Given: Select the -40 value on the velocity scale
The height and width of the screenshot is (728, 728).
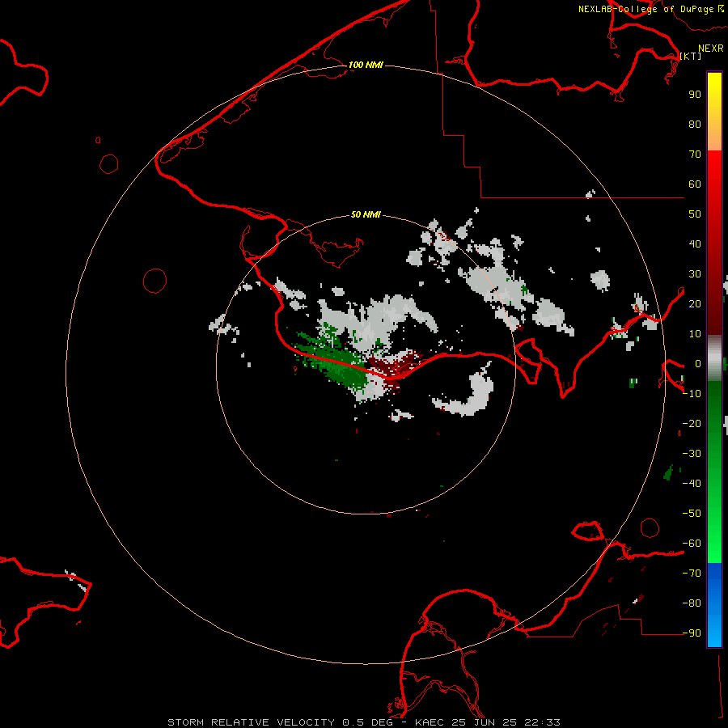Looking at the screenshot, I should pos(692,484).
